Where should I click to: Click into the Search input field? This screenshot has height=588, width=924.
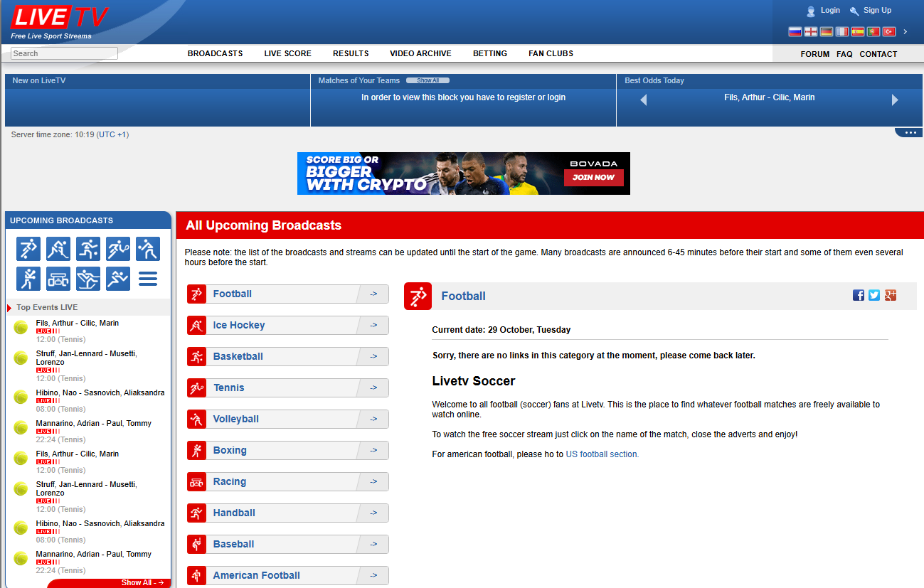[64, 53]
